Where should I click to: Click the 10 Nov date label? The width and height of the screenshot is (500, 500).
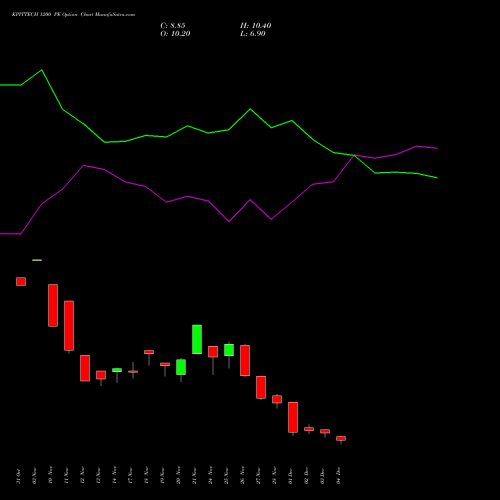pyautogui.click(x=50, y=476)
